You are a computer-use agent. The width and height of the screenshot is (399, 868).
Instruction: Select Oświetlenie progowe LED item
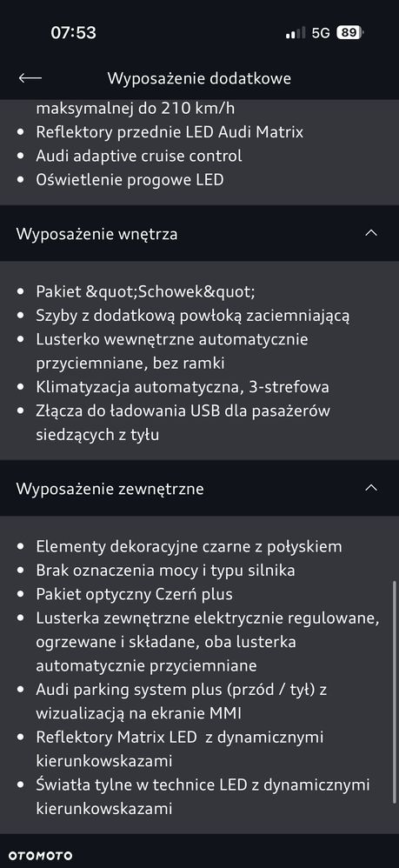click(130, 180)
